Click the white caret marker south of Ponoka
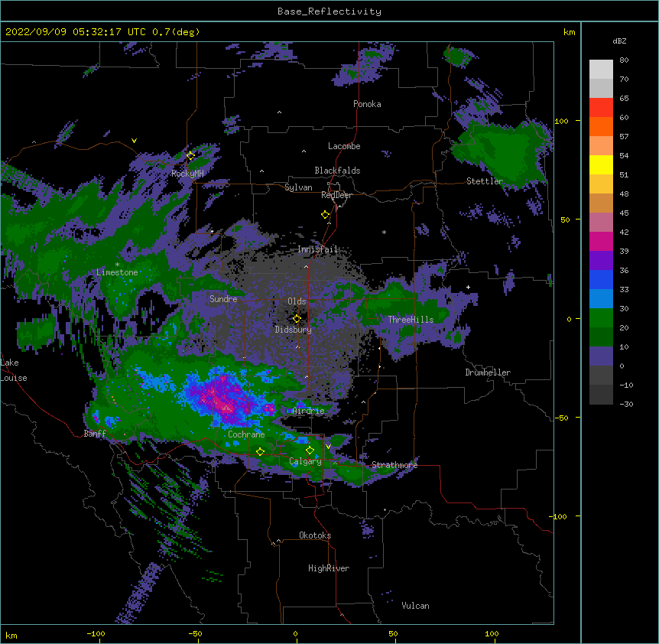Viewport: 659px width, 644px height. 279,112
